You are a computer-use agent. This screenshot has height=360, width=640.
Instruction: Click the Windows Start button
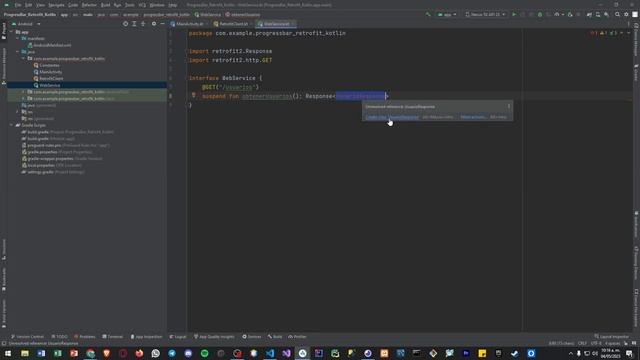(x=8, y=353)
